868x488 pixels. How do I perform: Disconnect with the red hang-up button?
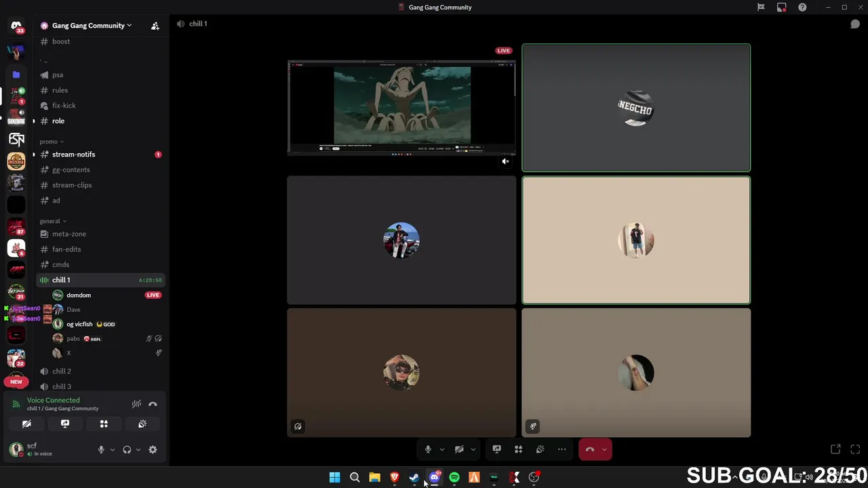[x=589, y=449]
